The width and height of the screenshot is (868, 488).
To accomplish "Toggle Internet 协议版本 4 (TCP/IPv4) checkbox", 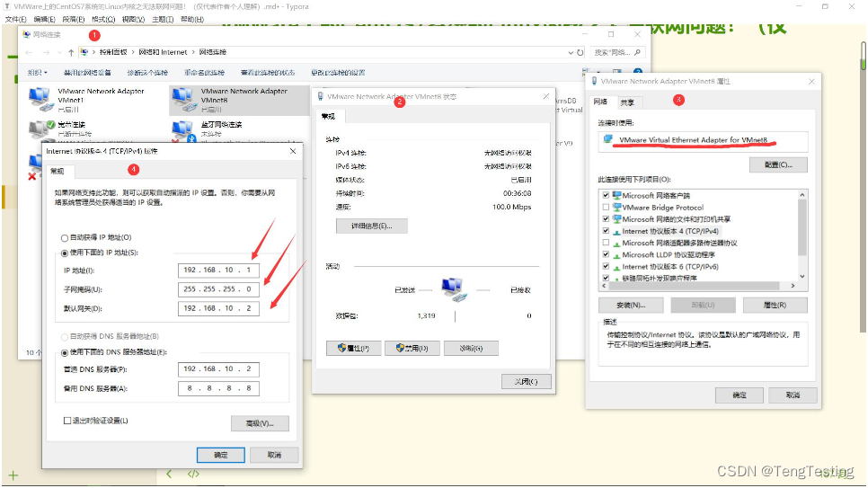I will tap(606, 231).
